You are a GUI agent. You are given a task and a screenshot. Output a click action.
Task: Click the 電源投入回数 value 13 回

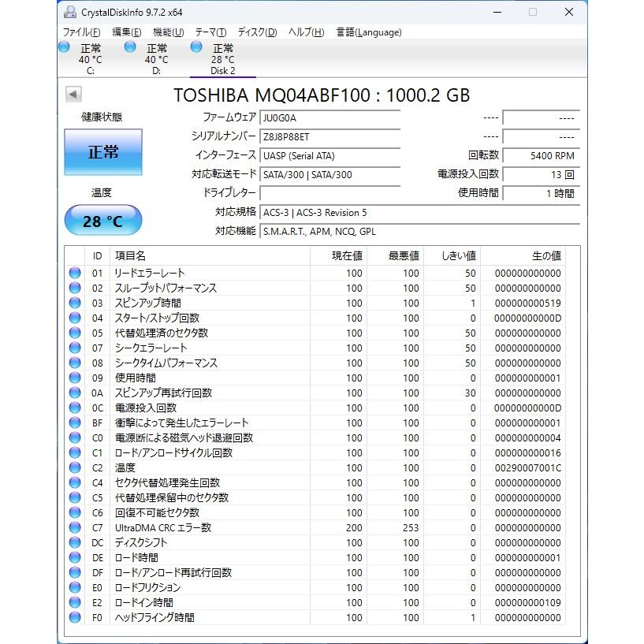coord(542,174)
